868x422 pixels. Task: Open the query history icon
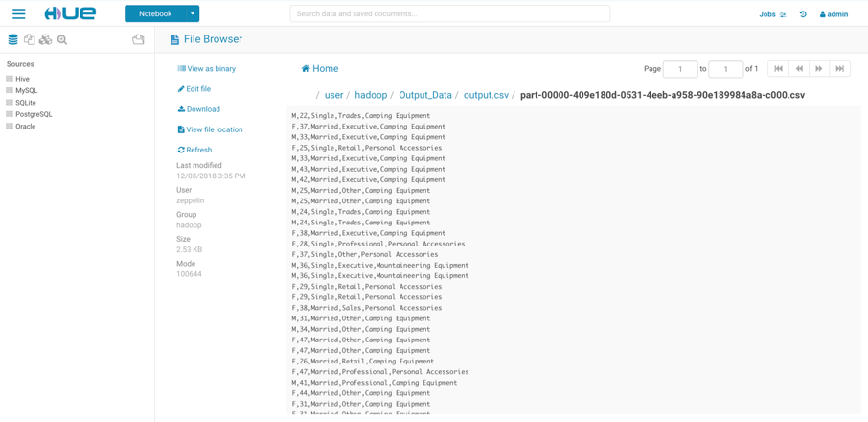click(x=803, y=14)
